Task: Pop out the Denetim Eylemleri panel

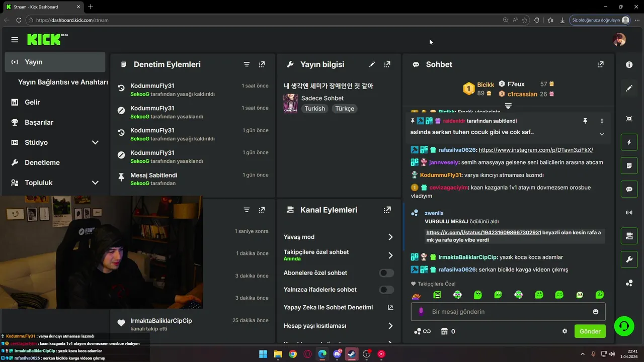Action: tap(262, 64)
